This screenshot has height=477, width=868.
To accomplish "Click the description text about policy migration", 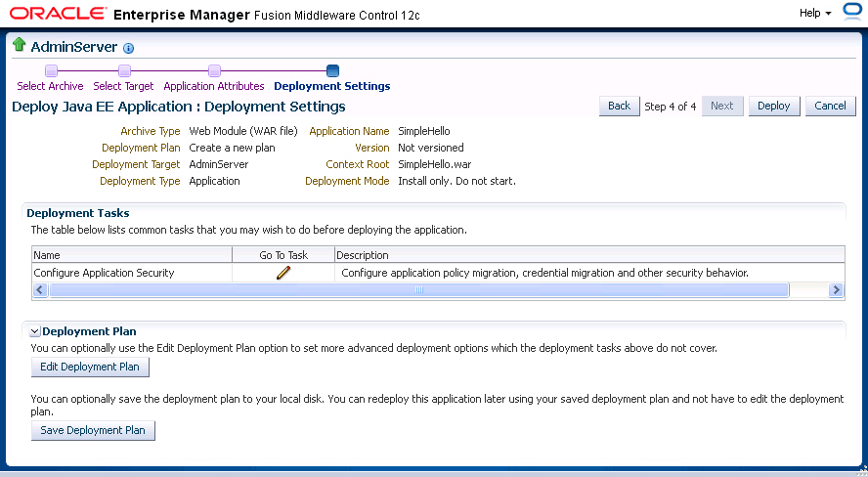I will pos(544,273).
